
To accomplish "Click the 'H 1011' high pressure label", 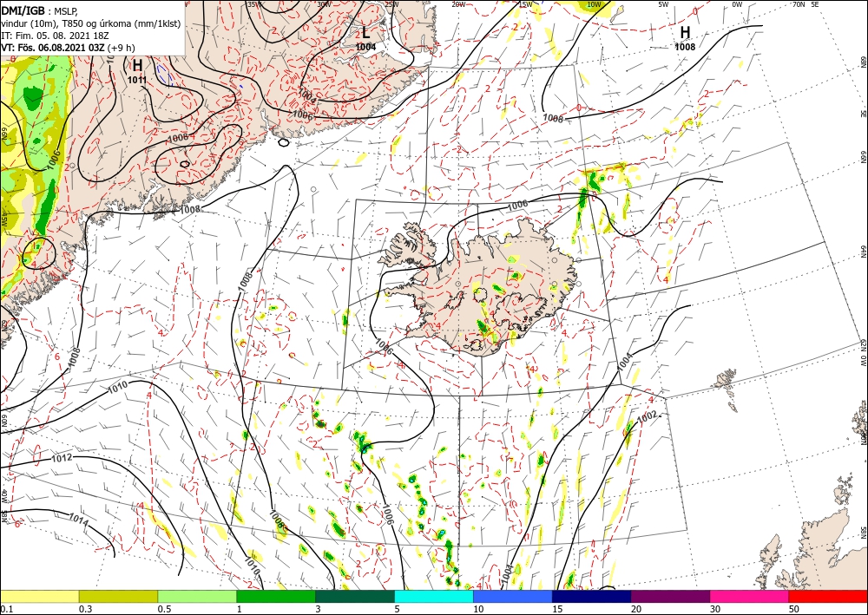I will (137, 72).
